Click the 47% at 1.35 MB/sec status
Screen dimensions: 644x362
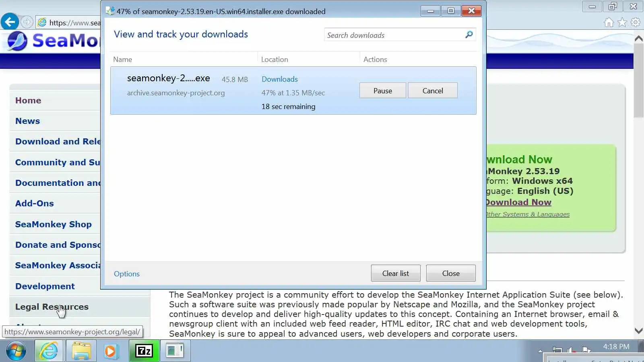(293, 93)
